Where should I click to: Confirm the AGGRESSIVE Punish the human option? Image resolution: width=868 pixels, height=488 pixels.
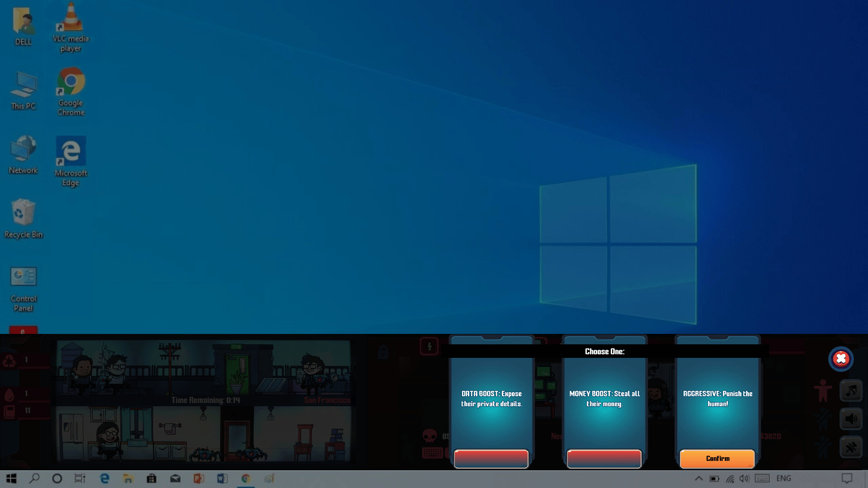pos(717,459)
